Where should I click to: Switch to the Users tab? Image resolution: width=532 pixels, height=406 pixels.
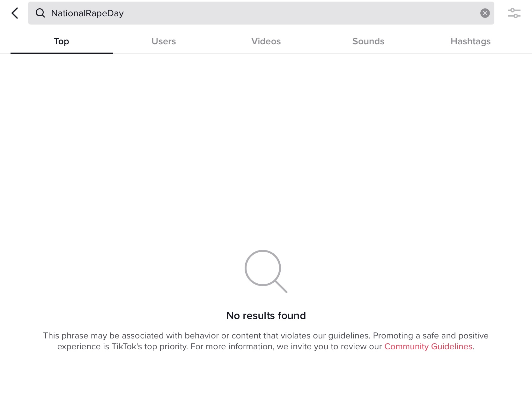coord(164,41)
